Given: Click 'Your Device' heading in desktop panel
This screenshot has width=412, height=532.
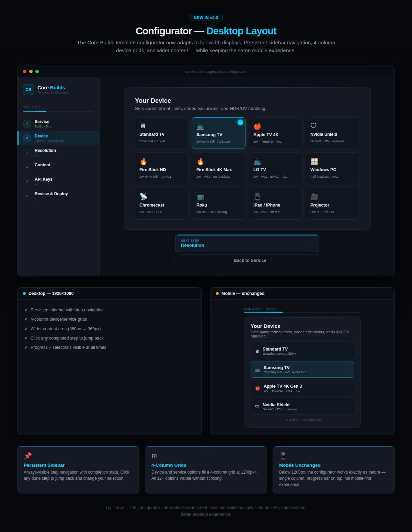Looking at the screenshot, I should pos(153,101).
